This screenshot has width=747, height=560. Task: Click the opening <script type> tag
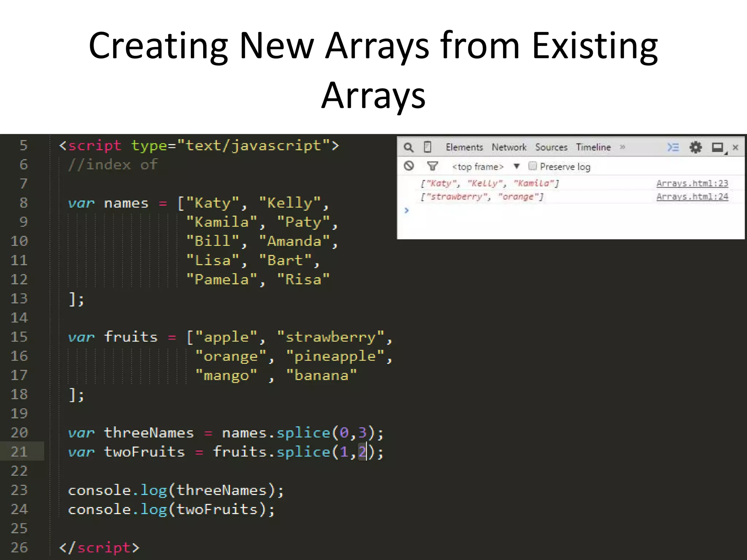(199, 146)
